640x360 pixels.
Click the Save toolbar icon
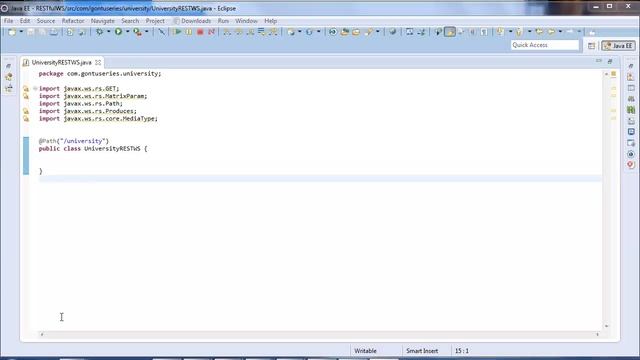pos(31,32)
